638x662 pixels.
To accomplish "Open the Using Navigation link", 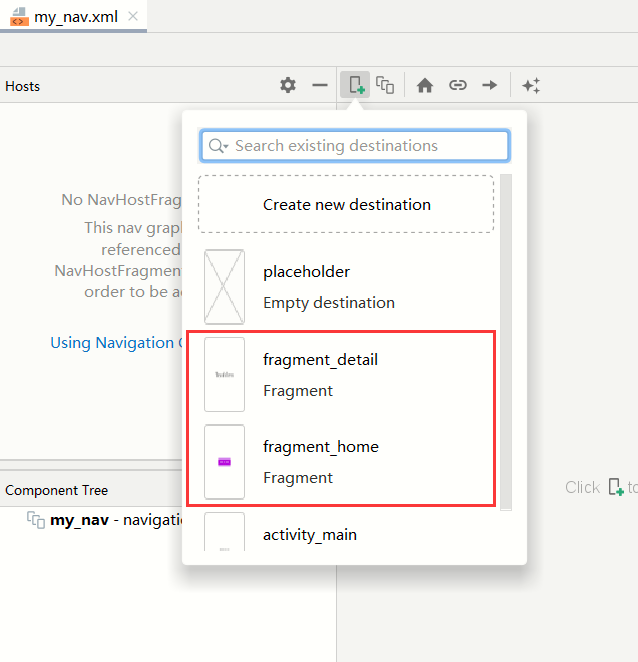I will click(x=114, y=343).
